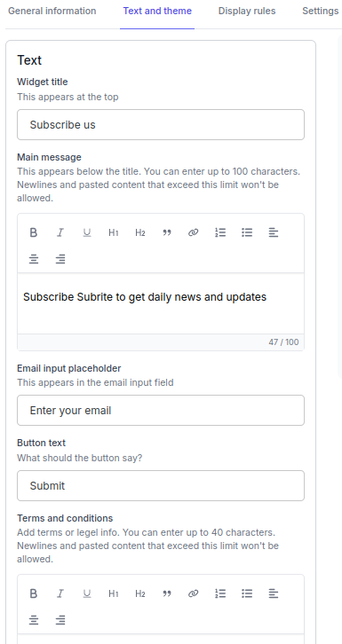
Task: Underline text in Main message editor
Action: pos(87,233)
